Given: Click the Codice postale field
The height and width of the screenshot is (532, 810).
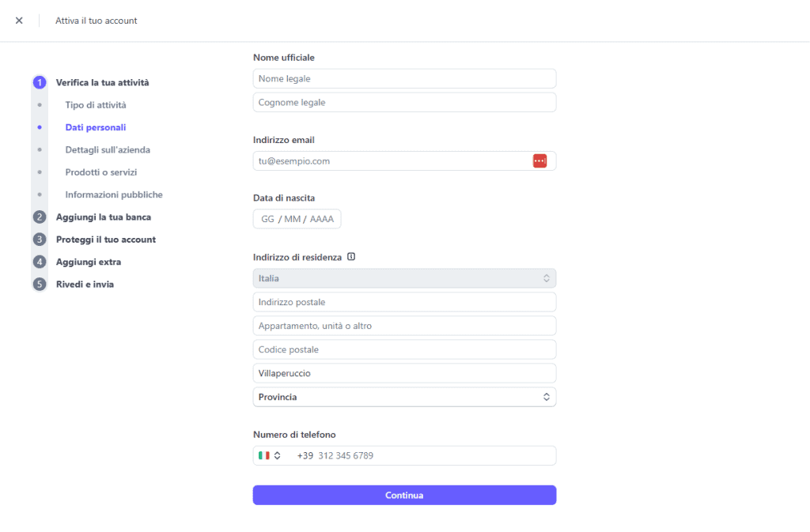Looking at the screenshot, I should [404, 349].
